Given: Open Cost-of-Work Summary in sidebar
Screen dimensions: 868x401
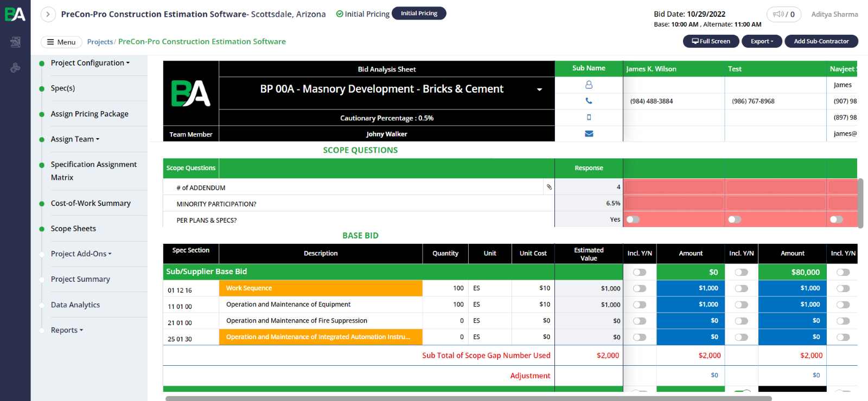Looking at the screenshot, I should pyautogui.click(x=91, y=203).
